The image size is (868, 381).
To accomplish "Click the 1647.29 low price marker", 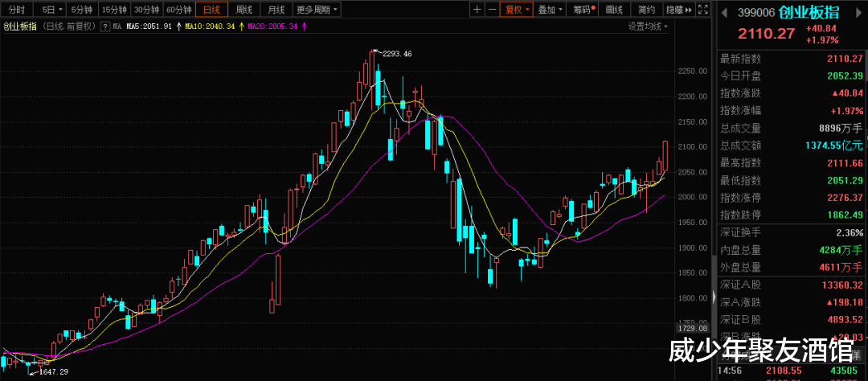I will (52, 371).
